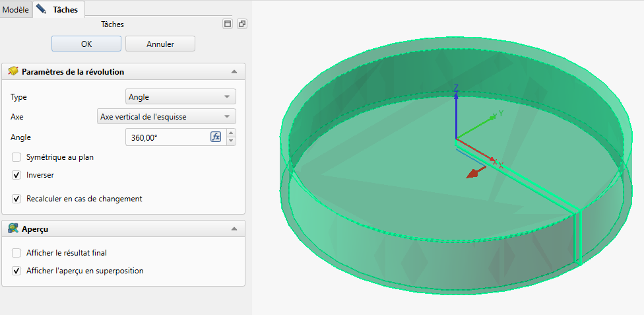Viewport: 644px width, 315px height.
Task: Increase the Angle value with up arrow
Action: (x=231, y=134)
